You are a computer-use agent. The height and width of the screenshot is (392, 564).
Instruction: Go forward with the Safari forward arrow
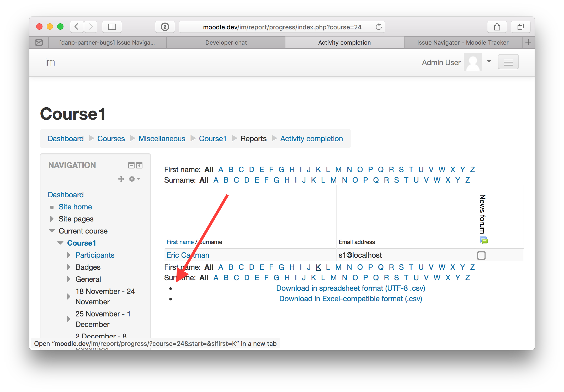click(91, 27)
